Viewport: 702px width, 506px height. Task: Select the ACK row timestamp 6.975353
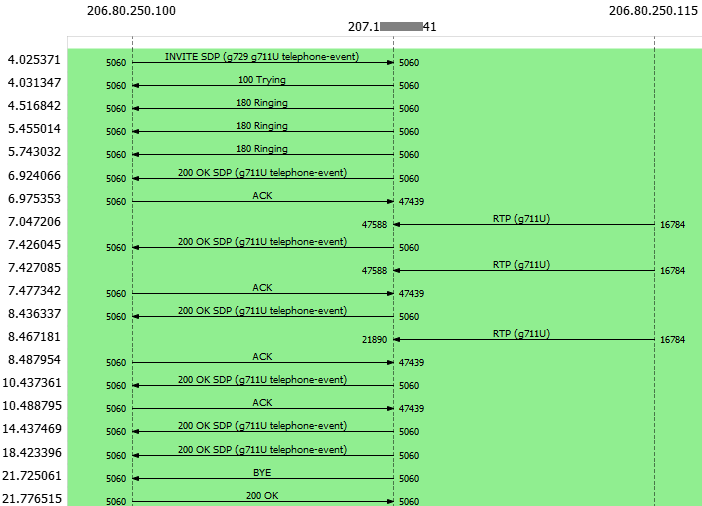click(34, 199)
